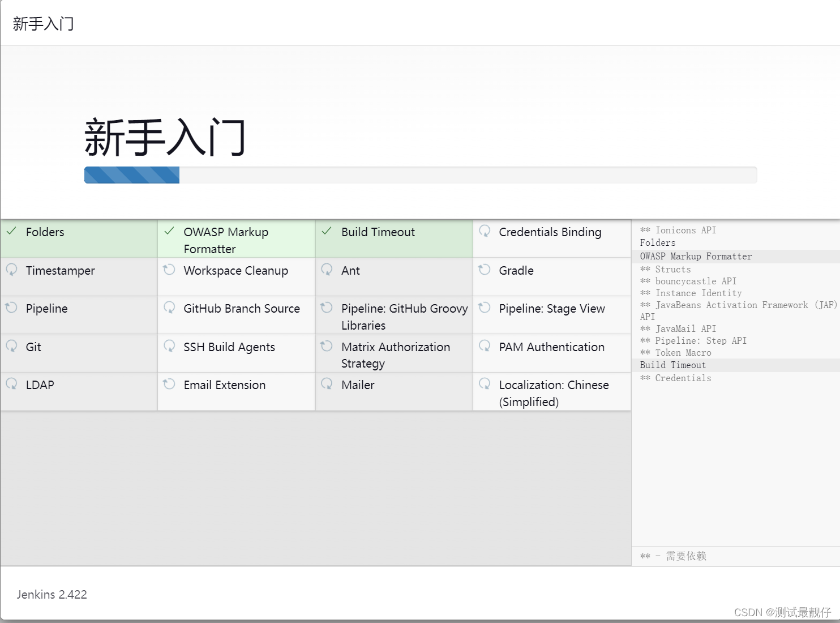Click the status icon for PAM Authentication
Viewport: 840px width, 623px height.
tap(485, 346)
